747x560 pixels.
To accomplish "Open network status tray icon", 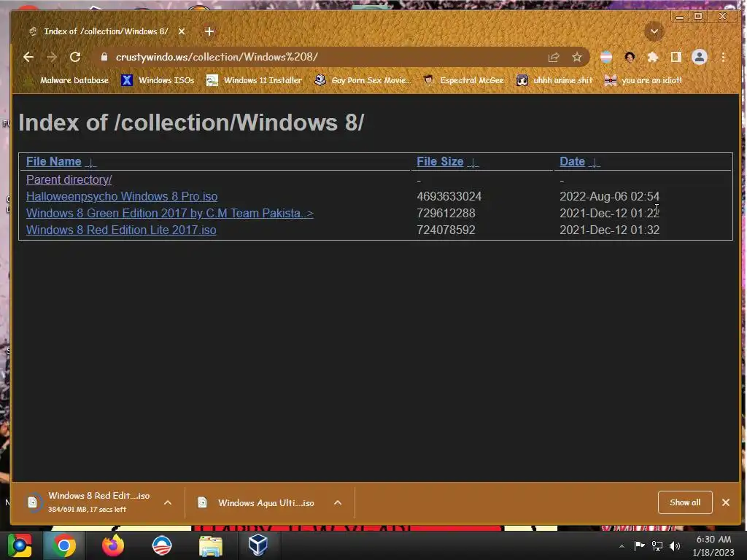I will click(657, 545).
